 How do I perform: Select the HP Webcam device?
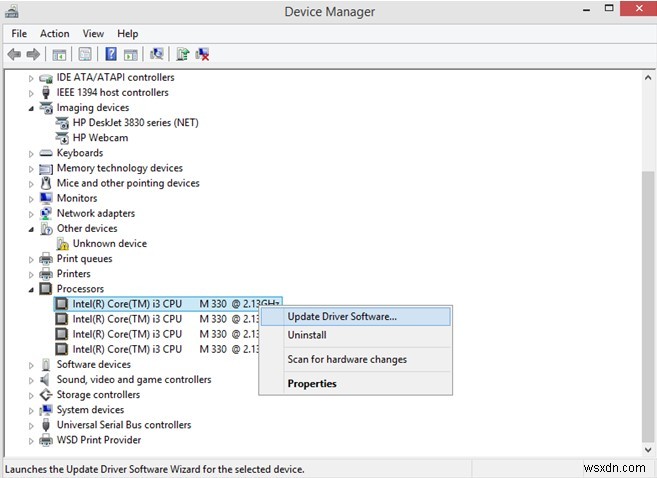pyautogui.click(x=100, y=138)
